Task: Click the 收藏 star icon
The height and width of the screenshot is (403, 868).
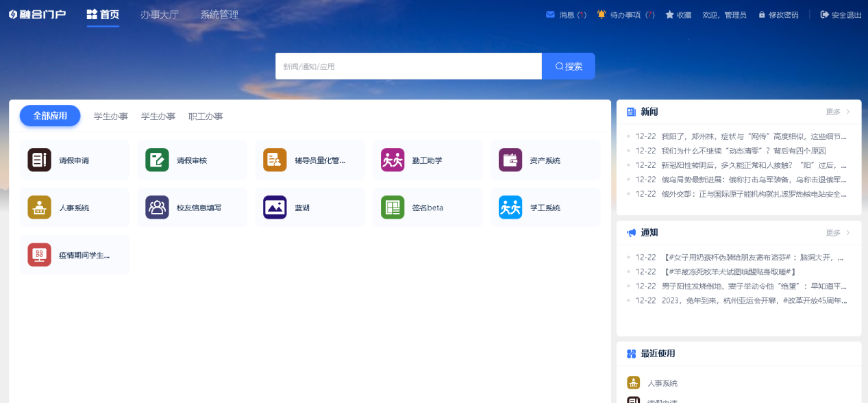Action: [669, 14]
